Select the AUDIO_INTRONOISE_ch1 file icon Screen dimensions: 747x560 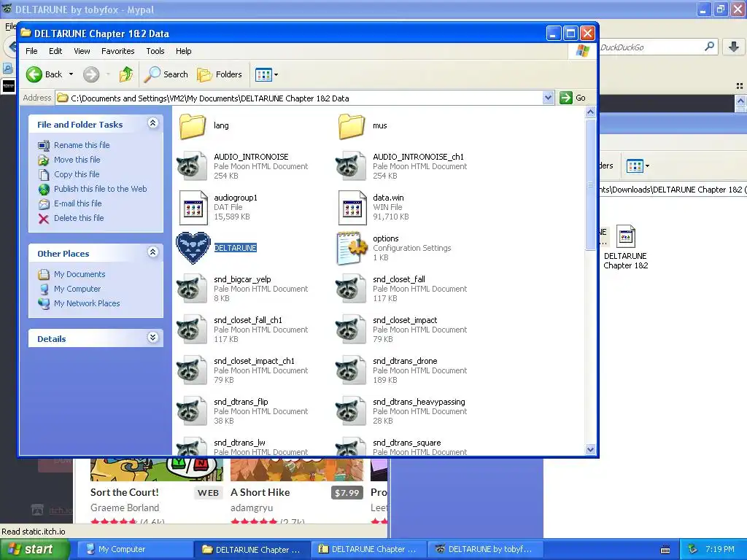351,166
